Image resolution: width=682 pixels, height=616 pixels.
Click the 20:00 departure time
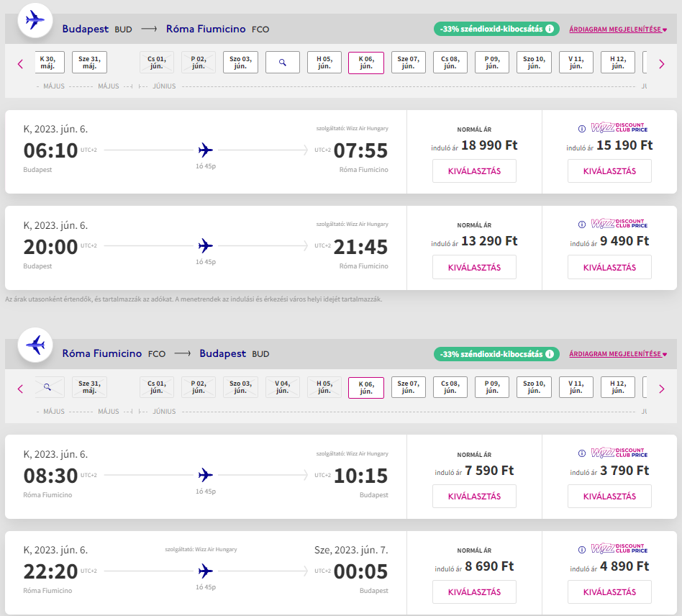pos(50,247)
